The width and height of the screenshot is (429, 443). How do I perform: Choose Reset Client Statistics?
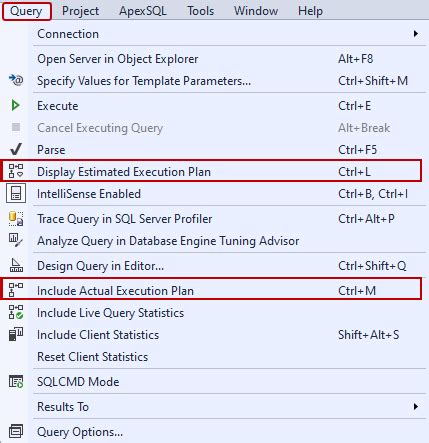[213, 357]
